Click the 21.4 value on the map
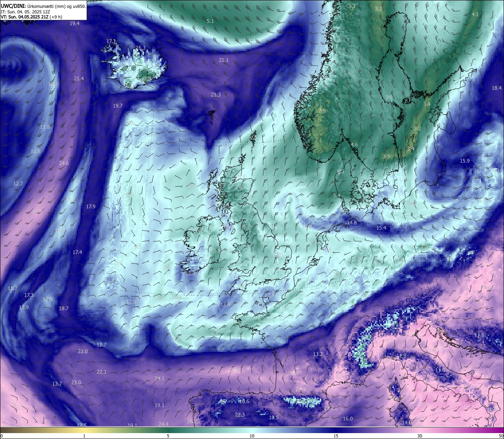 (x=79, y=78)
